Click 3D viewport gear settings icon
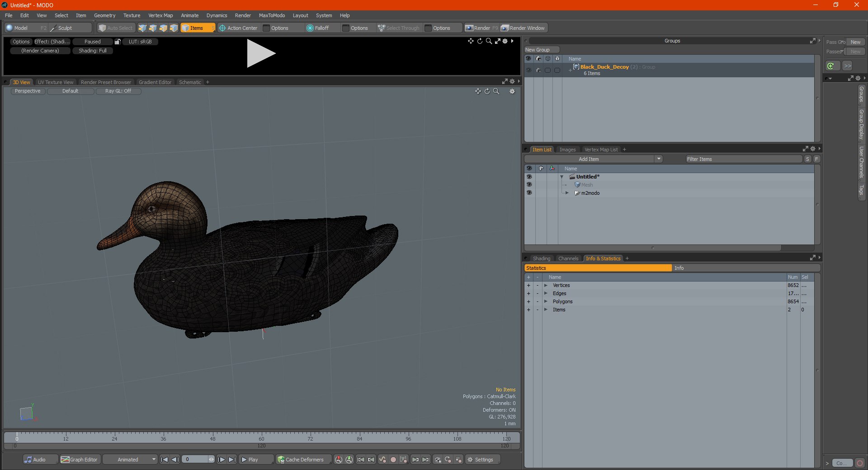Image resolution: width=868 pixels, height=470 pixels. click(x=512, y=91)
